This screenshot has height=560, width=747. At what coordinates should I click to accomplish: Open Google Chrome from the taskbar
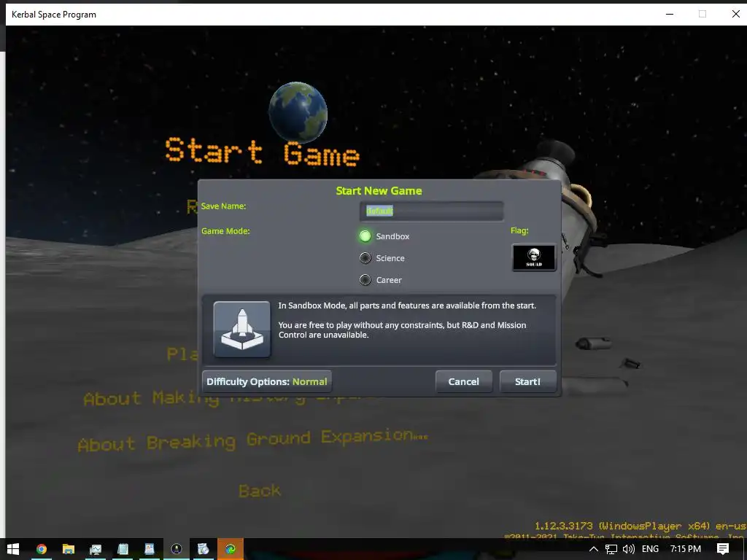pos(42,549)
